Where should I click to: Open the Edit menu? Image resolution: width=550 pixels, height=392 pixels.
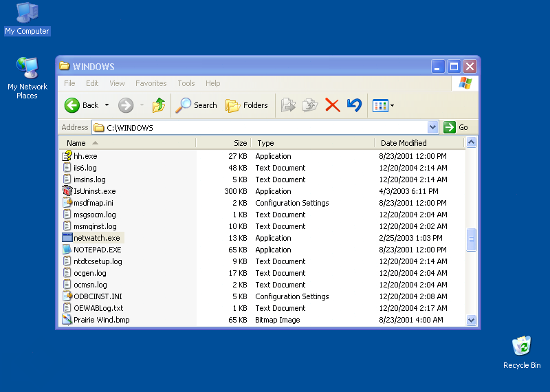click(x=92, y=83)
